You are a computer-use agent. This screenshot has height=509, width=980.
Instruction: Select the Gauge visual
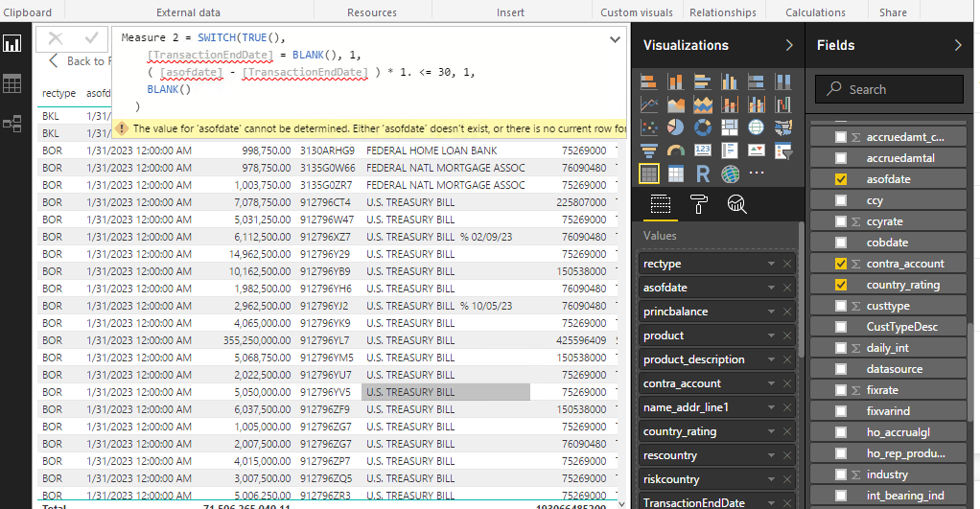(676, 150)
